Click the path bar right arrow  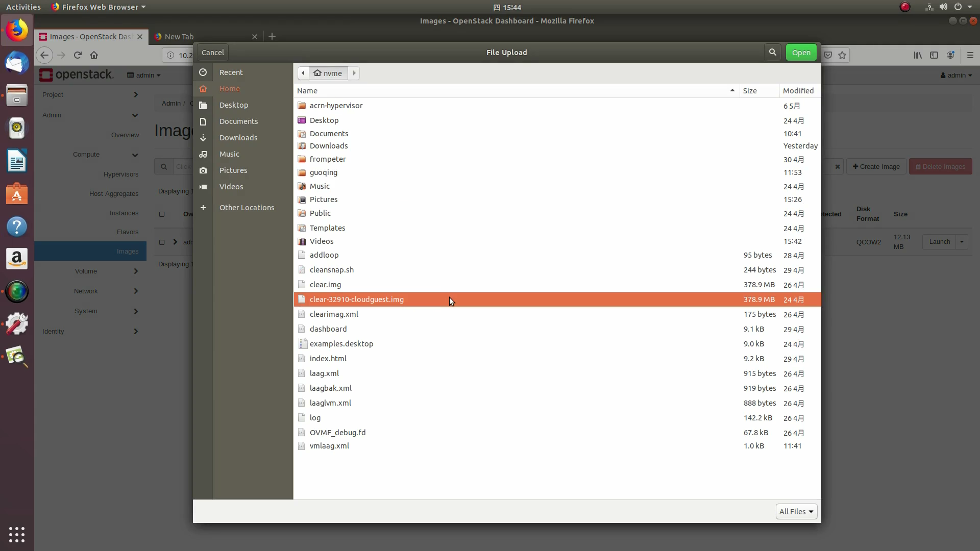click(x=354, y=73)
